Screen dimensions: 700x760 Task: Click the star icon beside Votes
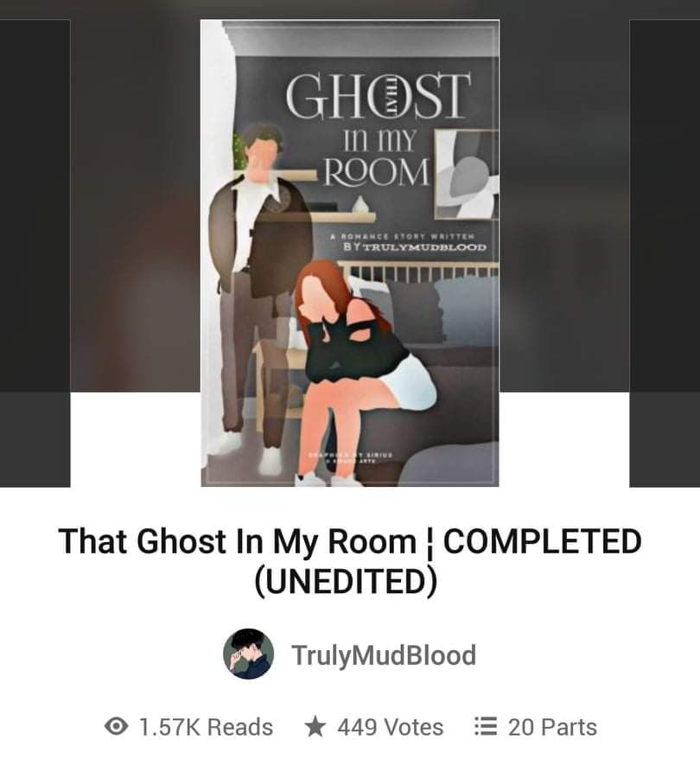[x=315, y=726]
